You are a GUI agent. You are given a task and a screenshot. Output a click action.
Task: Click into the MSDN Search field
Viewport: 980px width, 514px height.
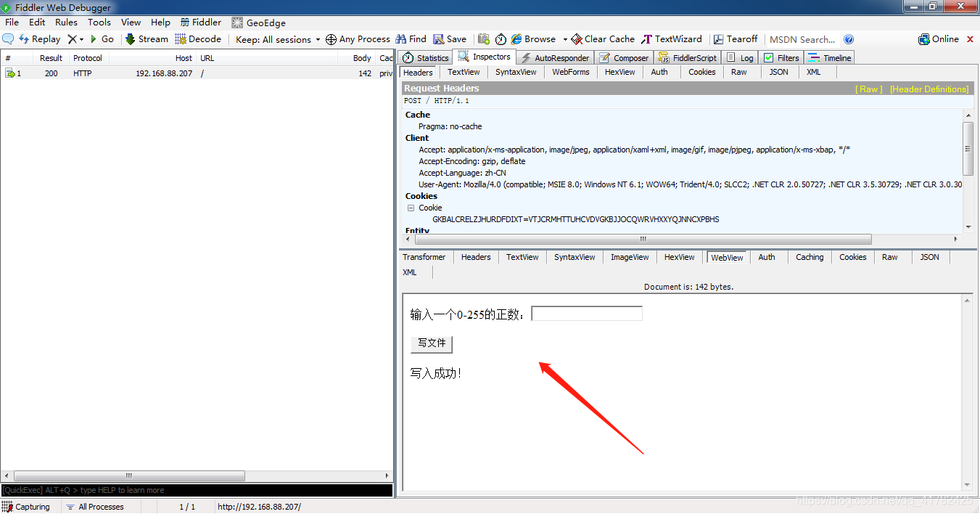802,39
